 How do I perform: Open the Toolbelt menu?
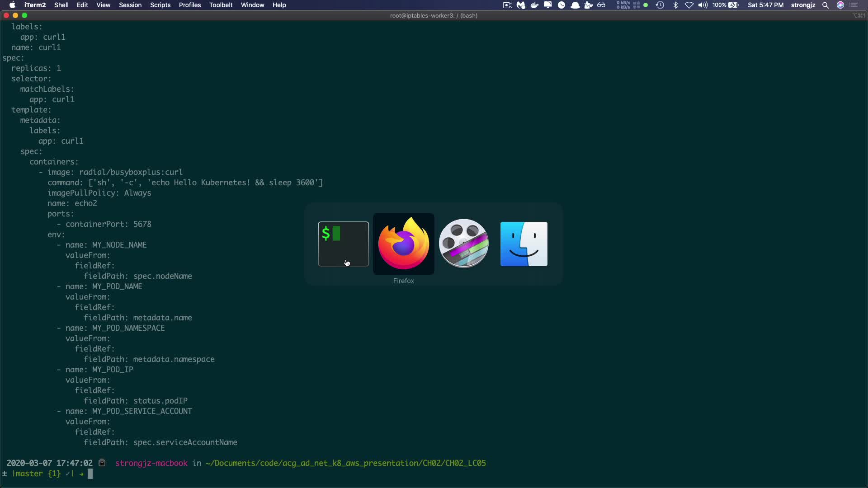(221, 5)
